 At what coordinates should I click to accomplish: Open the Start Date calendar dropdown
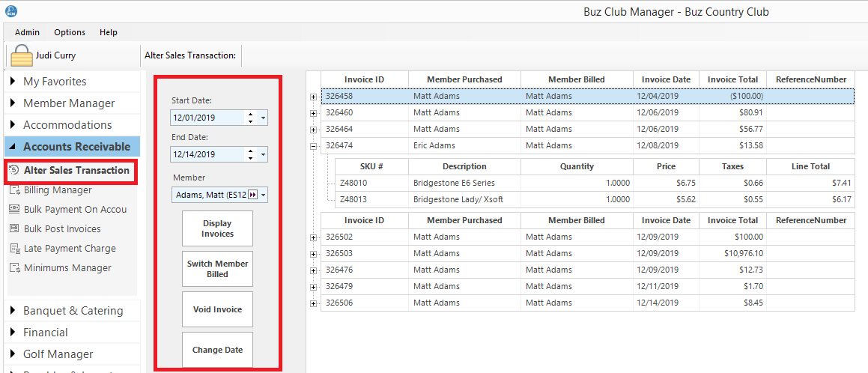pyautogui.click(x=263, y=118)
